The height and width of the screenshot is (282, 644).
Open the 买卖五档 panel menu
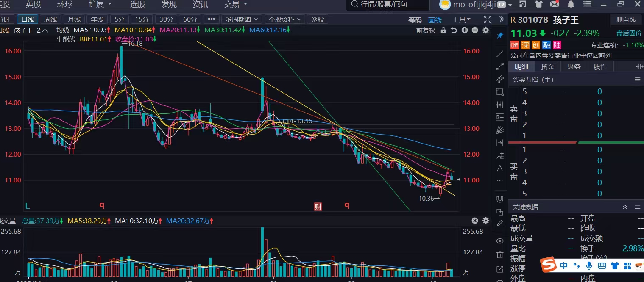click(637, 80)
